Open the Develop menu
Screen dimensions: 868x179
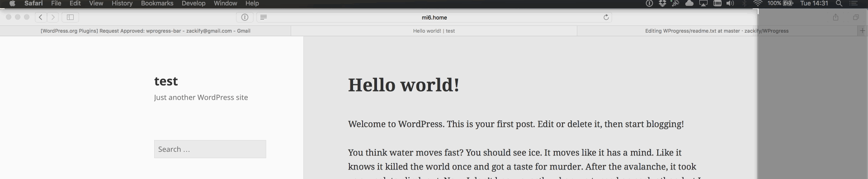coord(193,3)
